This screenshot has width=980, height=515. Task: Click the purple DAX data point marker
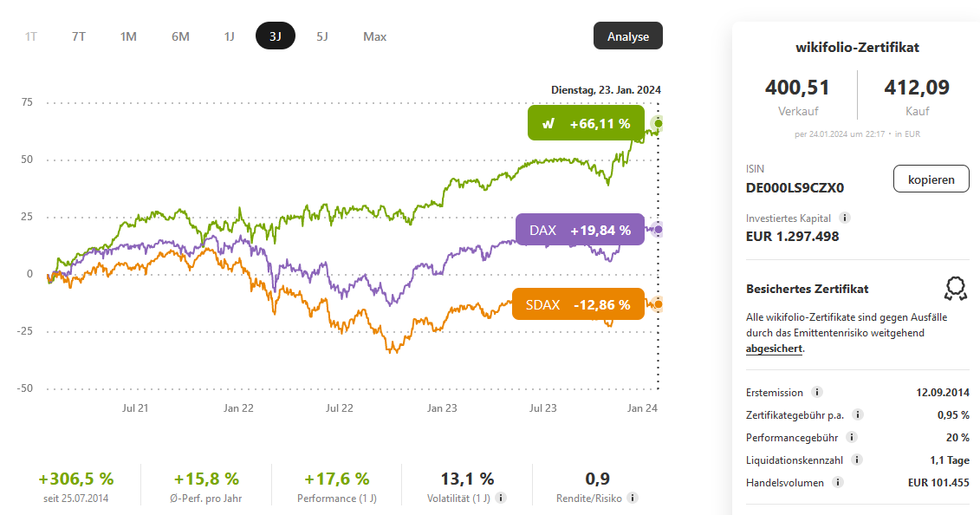[x=658, y=230]
